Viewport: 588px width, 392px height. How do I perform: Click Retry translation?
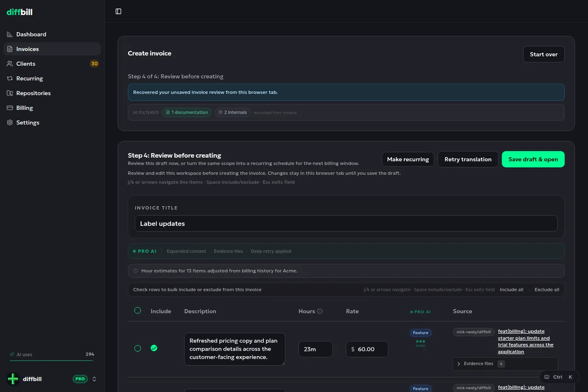[468, 159]
